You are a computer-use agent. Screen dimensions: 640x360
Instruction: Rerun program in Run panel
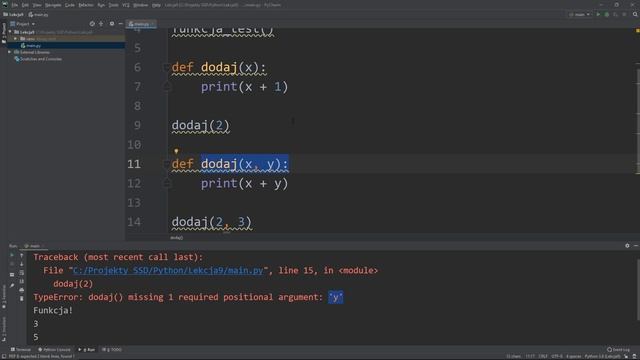coord(12,255)
